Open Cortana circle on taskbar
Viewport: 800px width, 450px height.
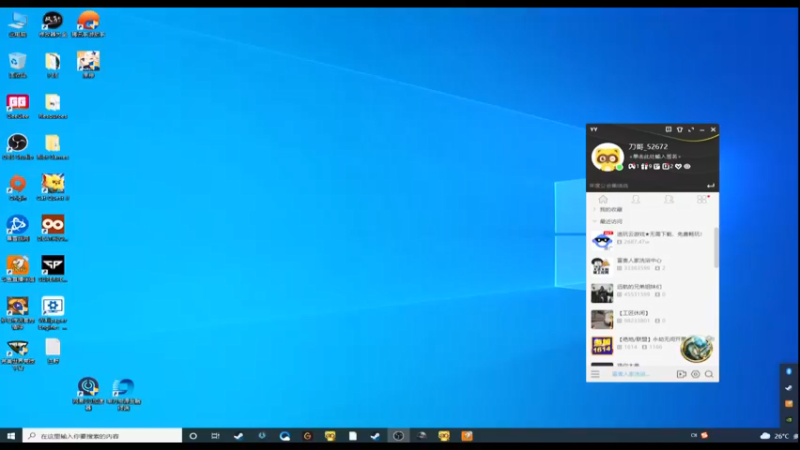click(x=193, y=436)
